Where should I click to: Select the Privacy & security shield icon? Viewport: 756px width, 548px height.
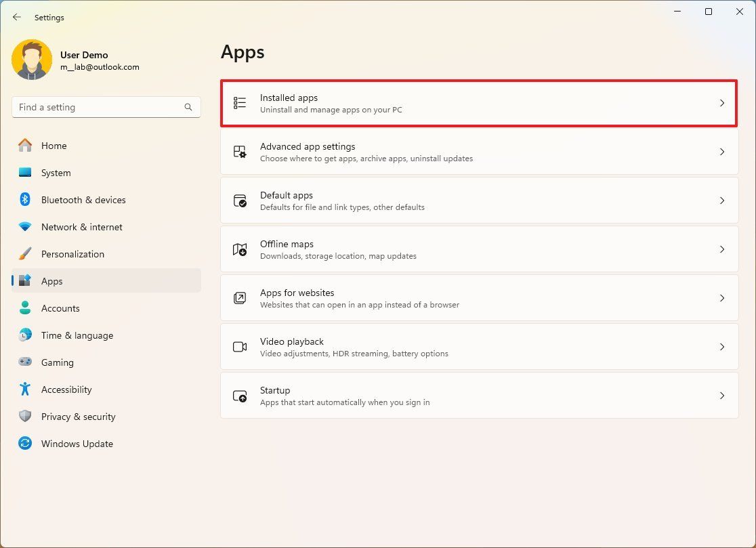pos(24,417)
